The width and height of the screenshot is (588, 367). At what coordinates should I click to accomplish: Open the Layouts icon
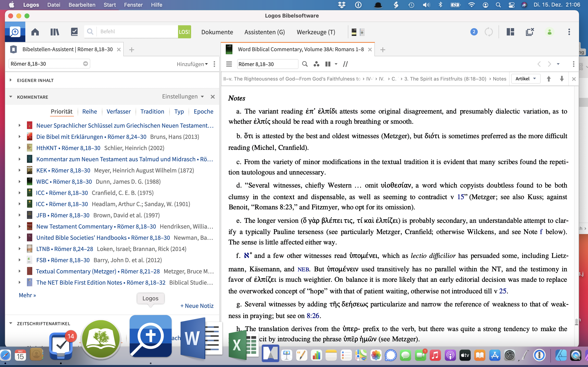click(510, 32)
